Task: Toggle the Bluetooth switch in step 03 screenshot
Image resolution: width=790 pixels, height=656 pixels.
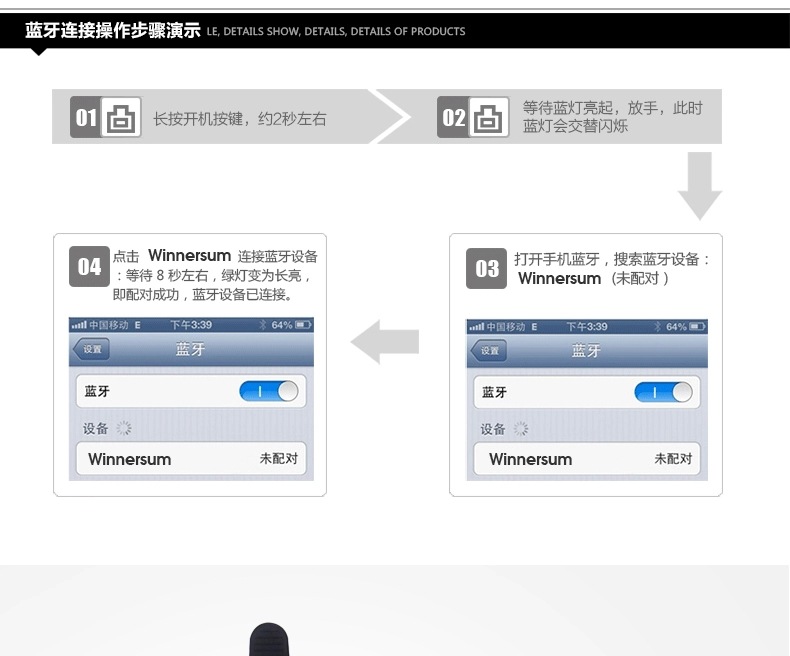Action: click(664, 392)
